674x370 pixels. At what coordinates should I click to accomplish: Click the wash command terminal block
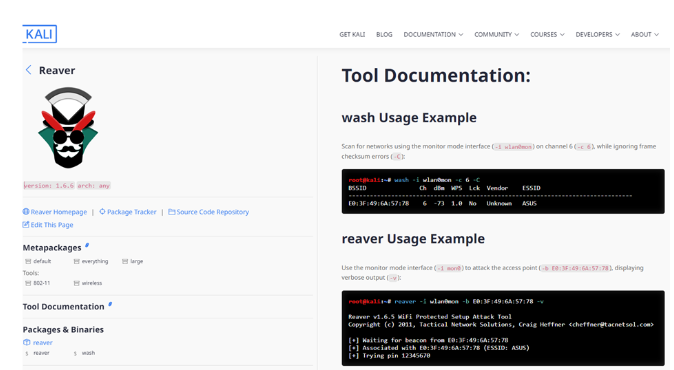[503, 191]
